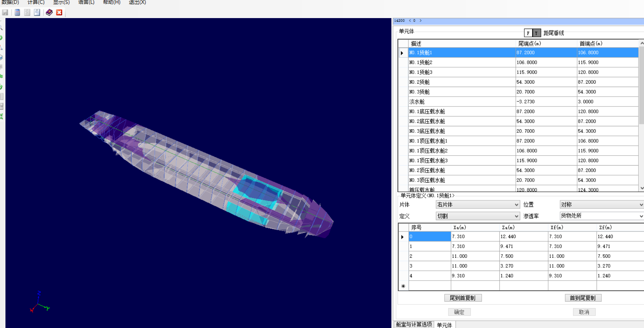
Task: Open the 帮助(H) menu
Action: click(x=111, y=2)
